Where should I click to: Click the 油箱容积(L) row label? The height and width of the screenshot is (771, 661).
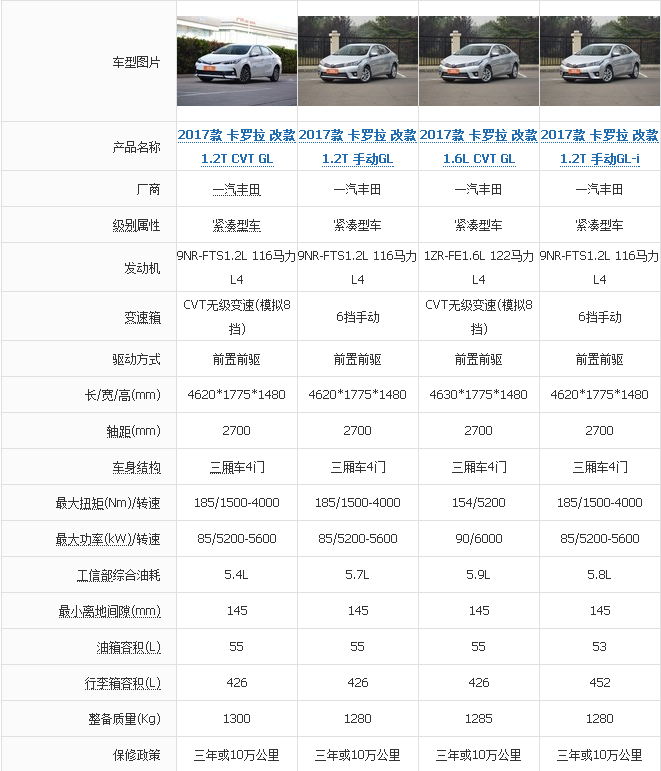coord(128,647)
